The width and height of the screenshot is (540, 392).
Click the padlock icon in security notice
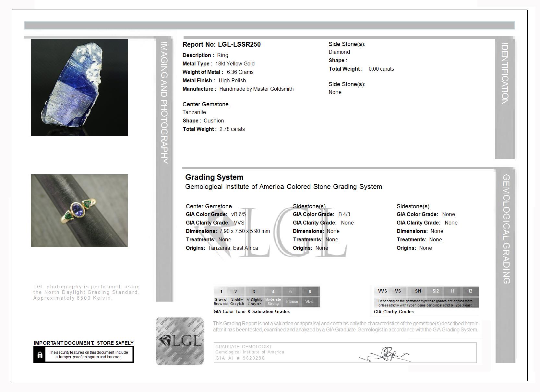point(40,355)
